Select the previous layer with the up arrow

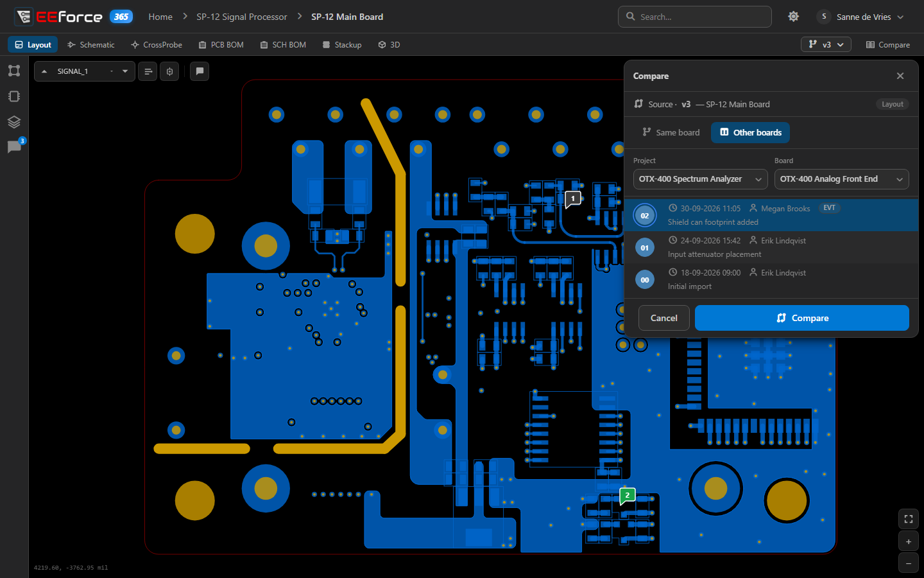pos(44,71)
